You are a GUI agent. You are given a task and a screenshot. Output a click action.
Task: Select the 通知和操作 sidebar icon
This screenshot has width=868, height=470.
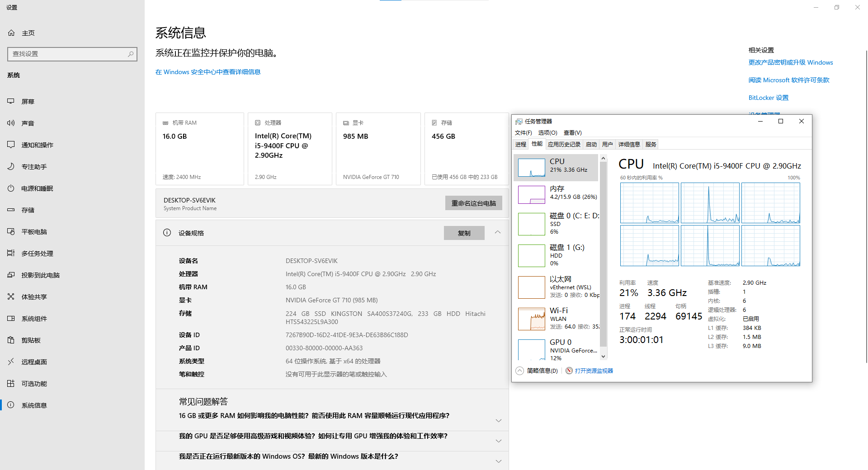pos(11,145)
